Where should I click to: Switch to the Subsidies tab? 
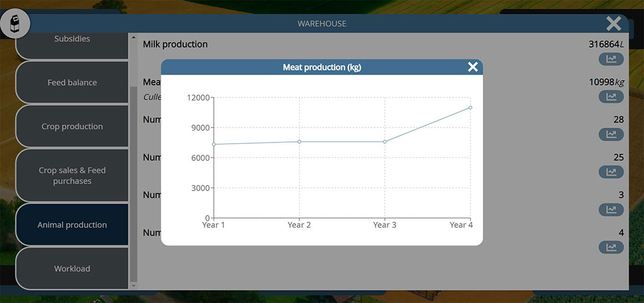(72, 40)
